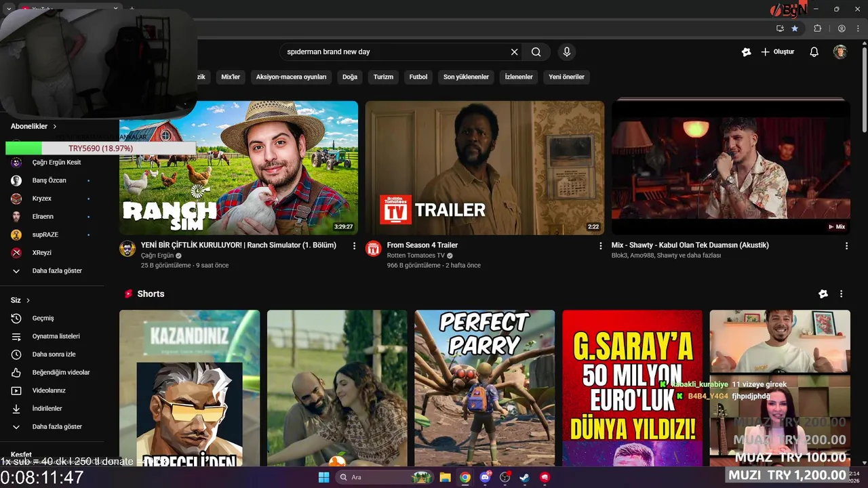Select the Turizm filter chip
The width and height of the screenshot is (868, 488).
383,77
